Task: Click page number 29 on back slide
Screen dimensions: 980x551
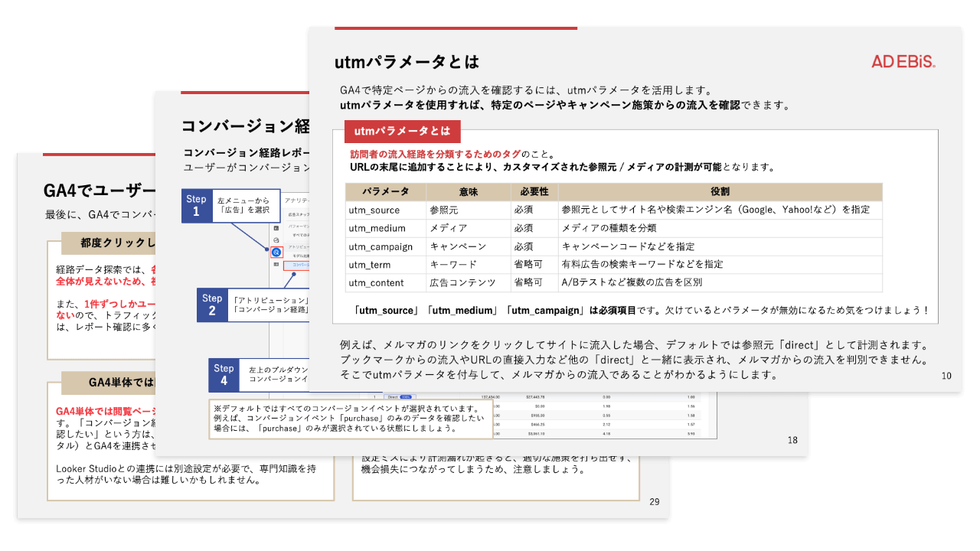Action: pyautogui.click(x=654, y=502)
